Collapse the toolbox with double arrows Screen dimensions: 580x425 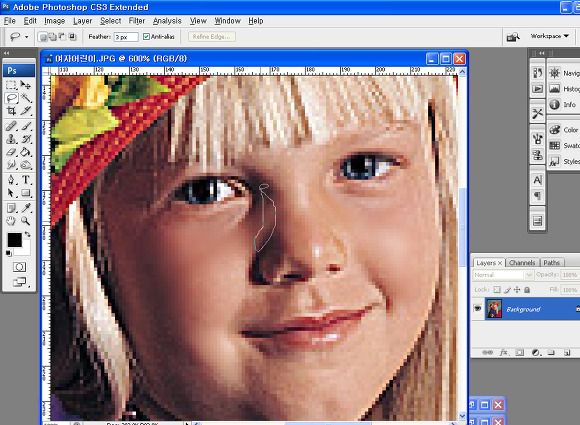pos(6,53)
